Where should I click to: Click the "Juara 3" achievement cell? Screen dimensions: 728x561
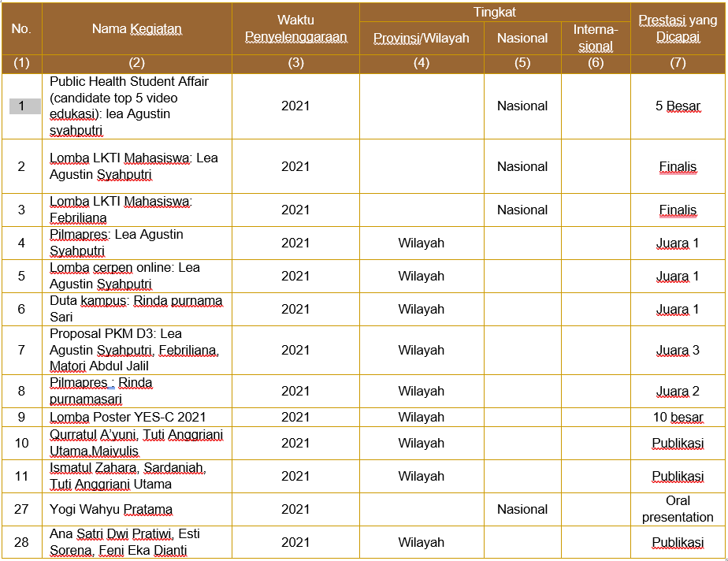tap(678, 350)
